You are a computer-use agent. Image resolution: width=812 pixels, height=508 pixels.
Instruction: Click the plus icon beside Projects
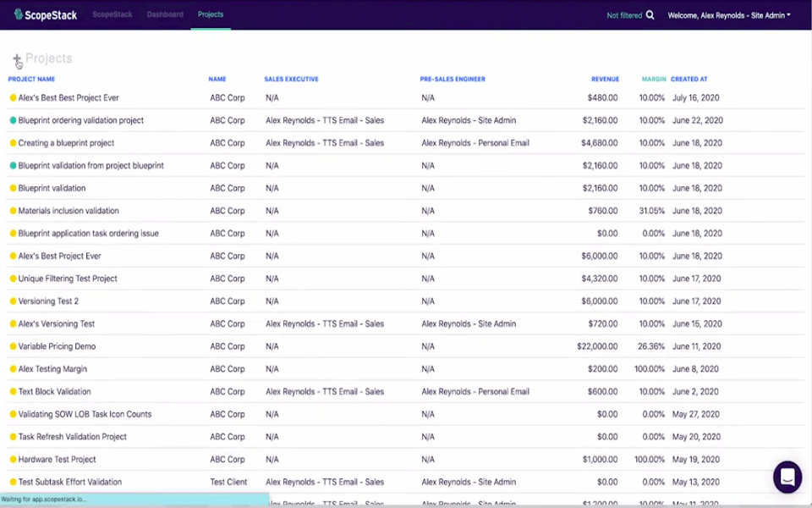17,58
